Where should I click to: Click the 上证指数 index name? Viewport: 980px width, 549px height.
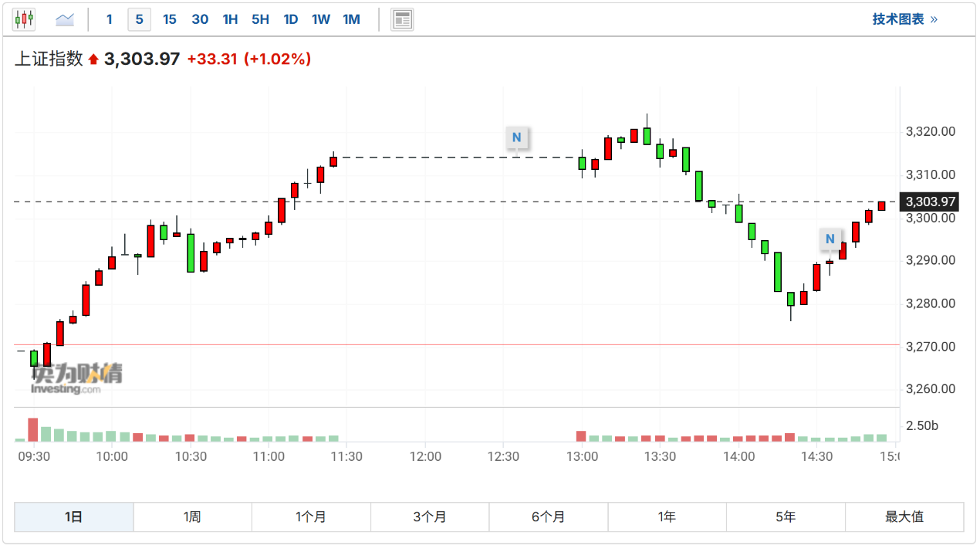(49, 59)
